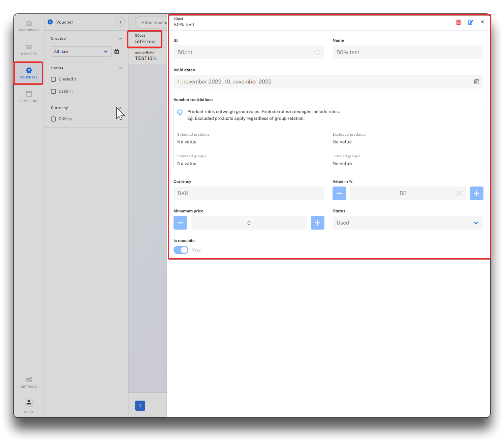Toggle the Is reusable switch
The height and width of the screenshot is (442, 504).
[181, 250]
